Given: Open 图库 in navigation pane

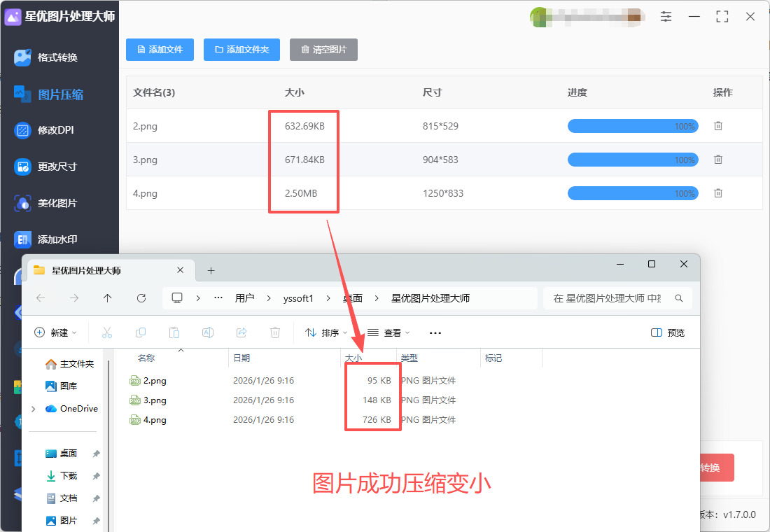Looking at the screenshot, I should point(61,386).
